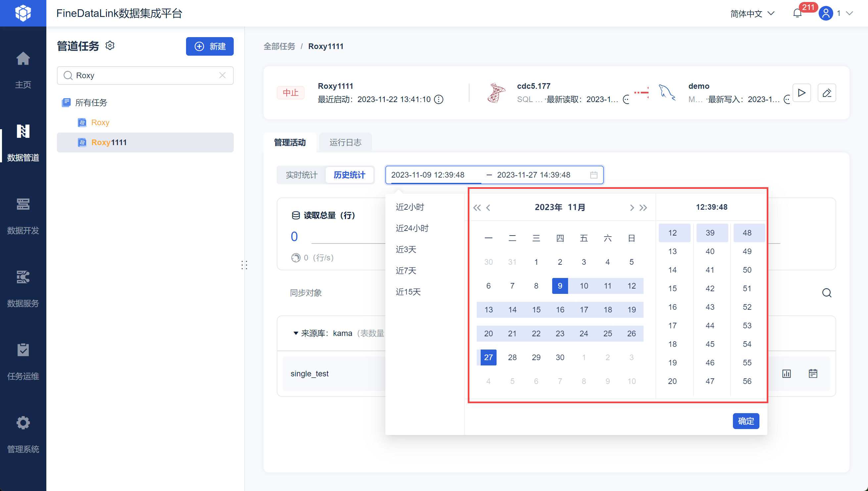Click the 确定 confirm button
This screenshot has width=868, height=491.
tap(746, 421)
